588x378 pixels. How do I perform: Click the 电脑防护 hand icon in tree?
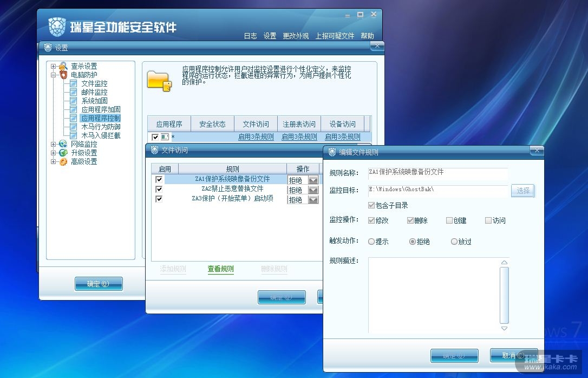click(x=63, y=75)
